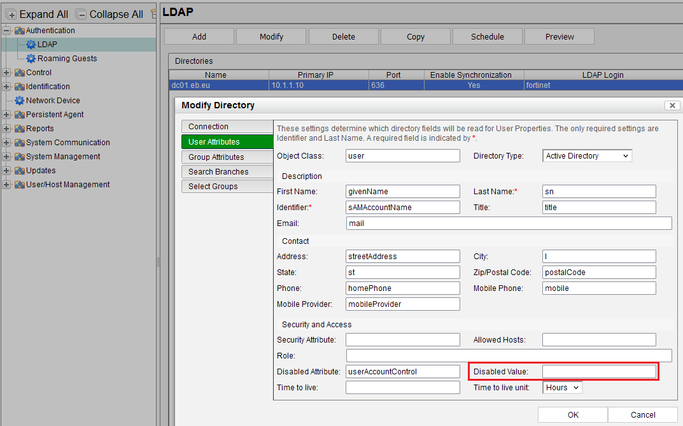683x426 pixels.
Task: Close the Modify Directory dialog
Action: click(x=672, y=105)
